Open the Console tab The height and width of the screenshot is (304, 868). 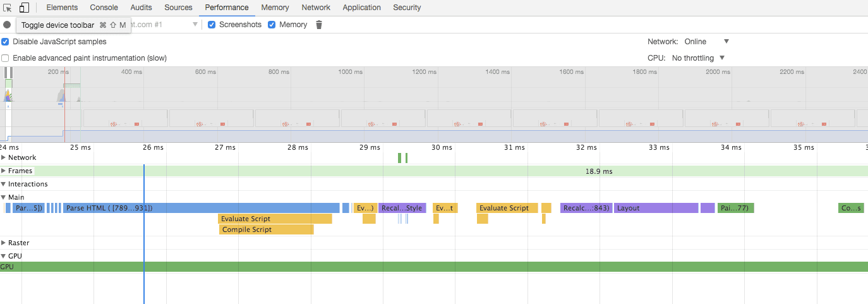pos(104,8)
